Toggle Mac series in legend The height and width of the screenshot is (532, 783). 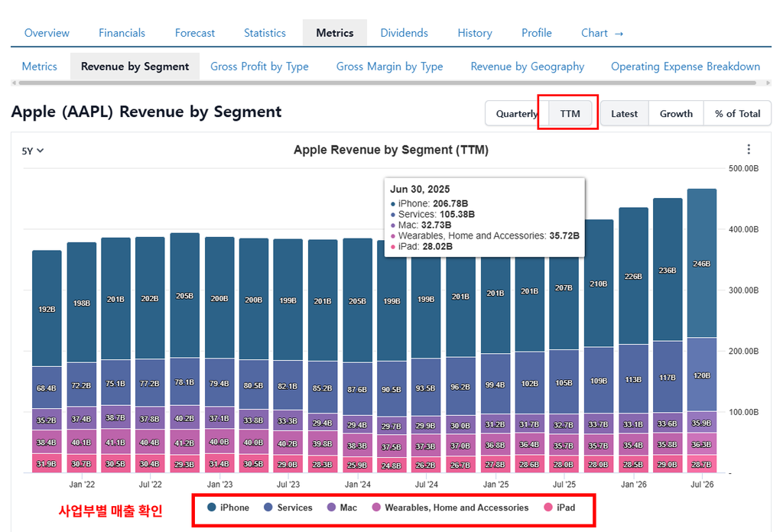[342, 508]
